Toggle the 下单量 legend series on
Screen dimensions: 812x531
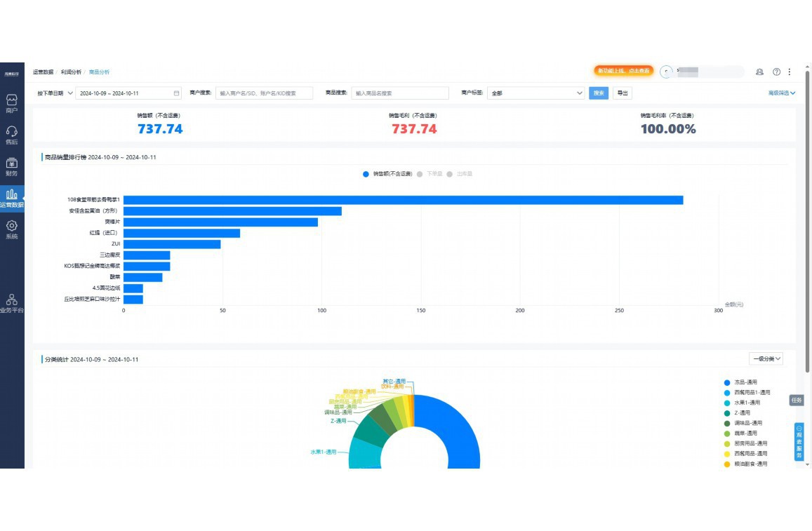[430, 174]
